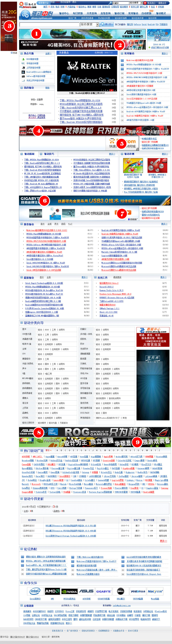The image size is (172, 644).
Task: Open the NVIDIA partner logo
Action: (69, 591)
